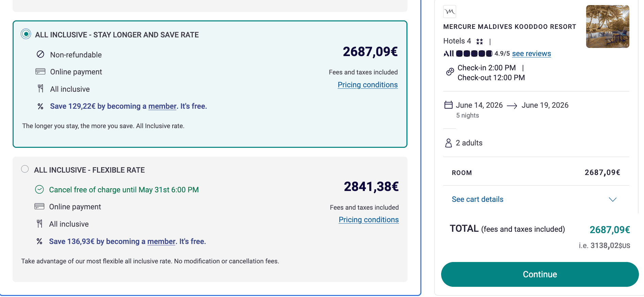
Task: Click the check-in time icon
Action: (x=450, y=72)
